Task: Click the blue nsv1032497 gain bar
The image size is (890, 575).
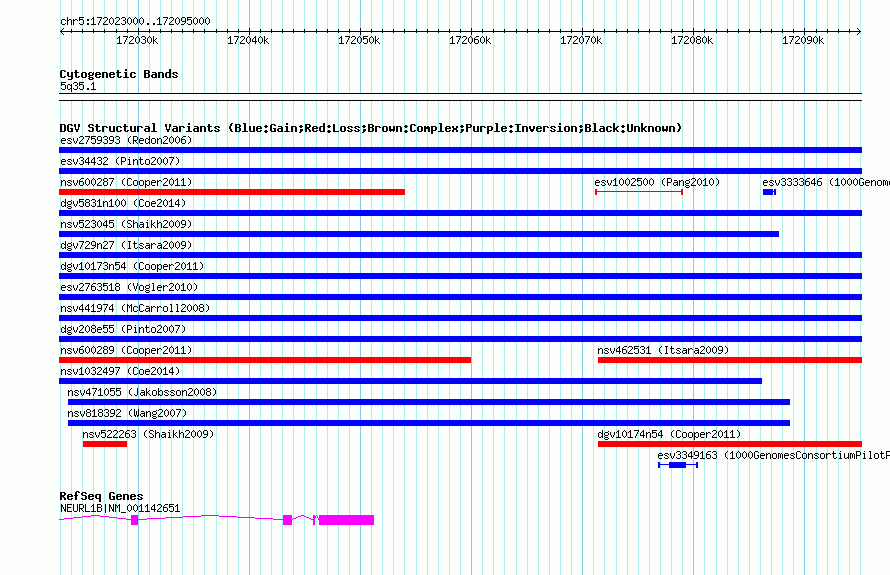Action: click(x=410, y=381)
